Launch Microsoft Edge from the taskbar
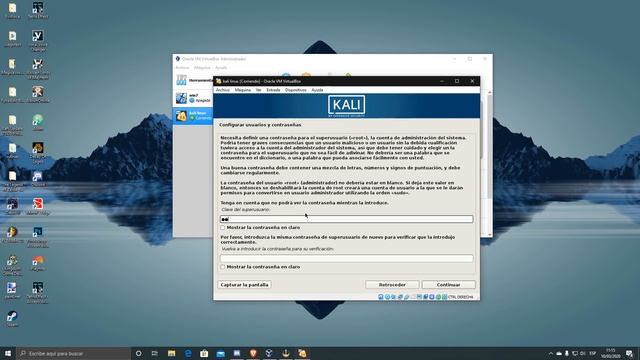 click(188, 353)
